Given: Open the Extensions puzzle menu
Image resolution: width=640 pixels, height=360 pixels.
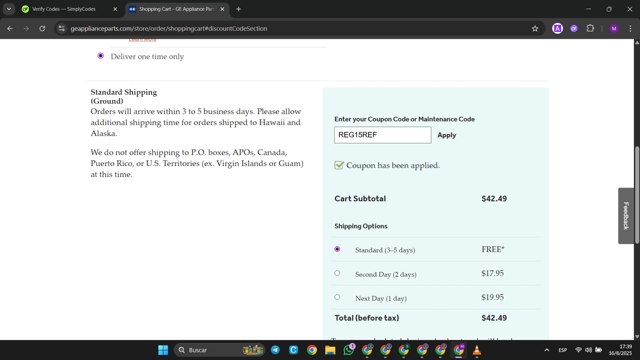Looking at the screenshot, I should coord(590,29).
